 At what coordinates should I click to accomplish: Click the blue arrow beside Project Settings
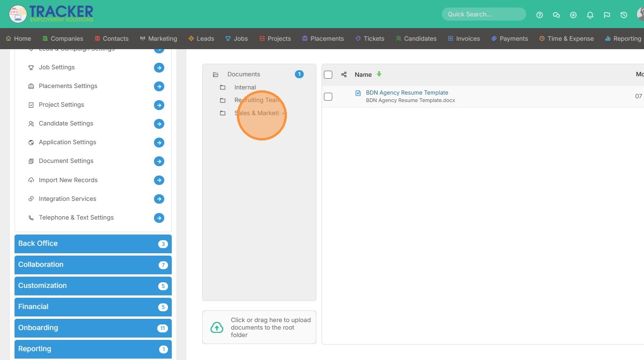(x=159, y=105)
